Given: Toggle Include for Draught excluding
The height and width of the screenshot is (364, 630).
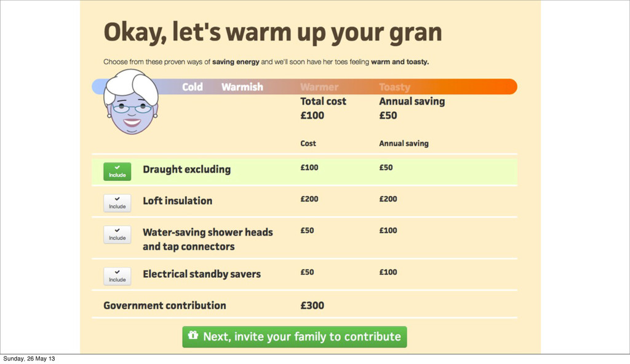Looking at the screenshot, I should point(117,172).
